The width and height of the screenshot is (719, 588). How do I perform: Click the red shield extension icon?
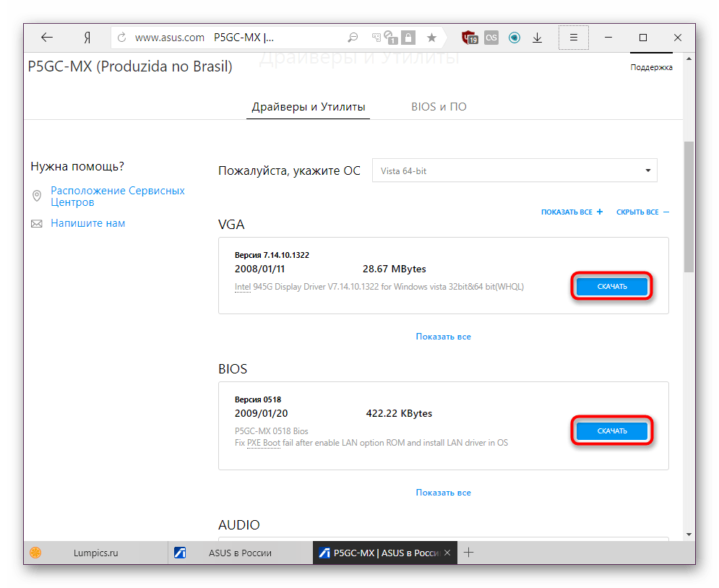click(470, 38)
